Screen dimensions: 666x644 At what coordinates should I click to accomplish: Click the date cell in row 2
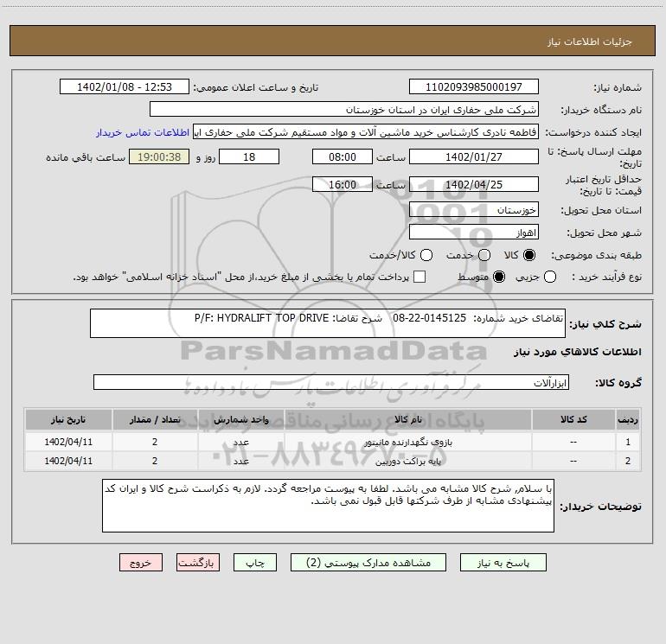68,461
